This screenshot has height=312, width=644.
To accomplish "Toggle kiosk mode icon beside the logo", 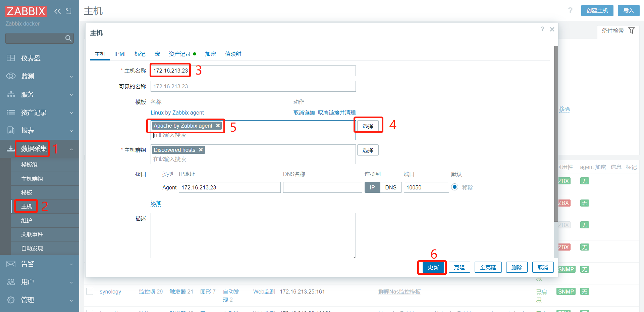I will pyautogui.click(x=68, y=11).
